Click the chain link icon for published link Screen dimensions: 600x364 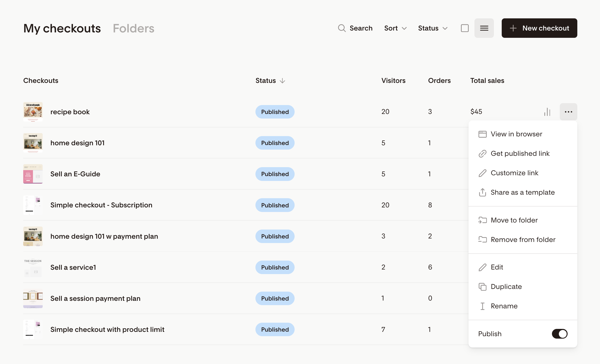coord(482,154)
